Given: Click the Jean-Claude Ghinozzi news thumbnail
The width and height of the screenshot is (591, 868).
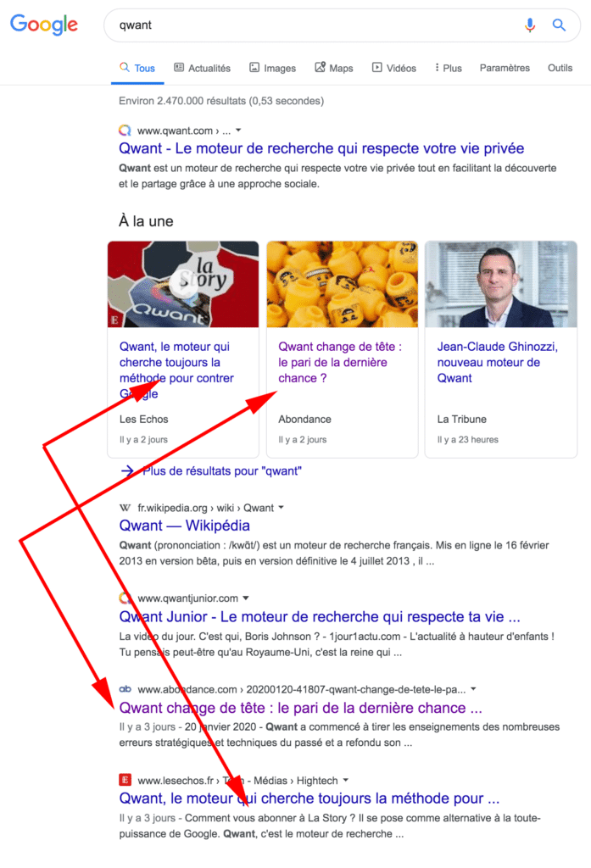Looking at the screenshot, I should coord(501,284).
